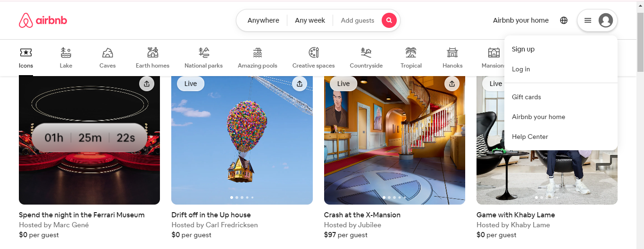Click the Add guests field
The width and height of the screenshot is (644, 249).
[x=357, y=20]
